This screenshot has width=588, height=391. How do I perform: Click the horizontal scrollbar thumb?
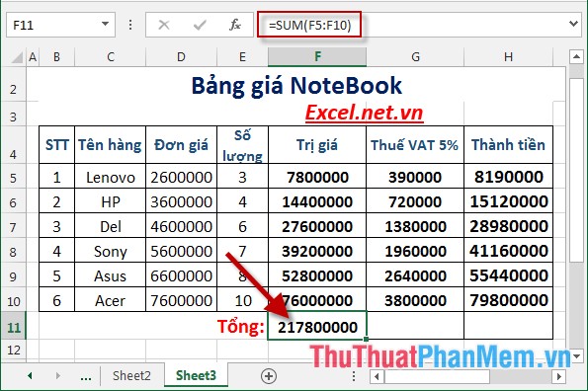(437, 376)
